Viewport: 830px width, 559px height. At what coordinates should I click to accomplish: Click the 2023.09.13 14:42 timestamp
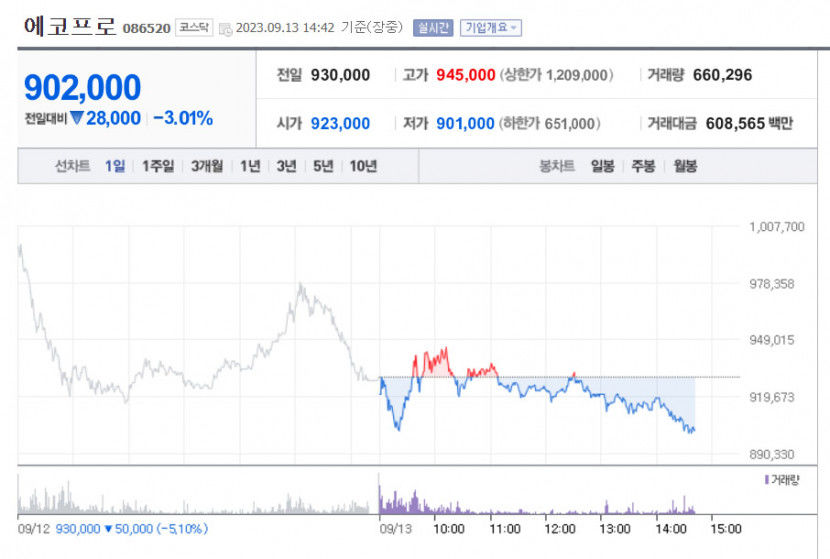(285, 28)
